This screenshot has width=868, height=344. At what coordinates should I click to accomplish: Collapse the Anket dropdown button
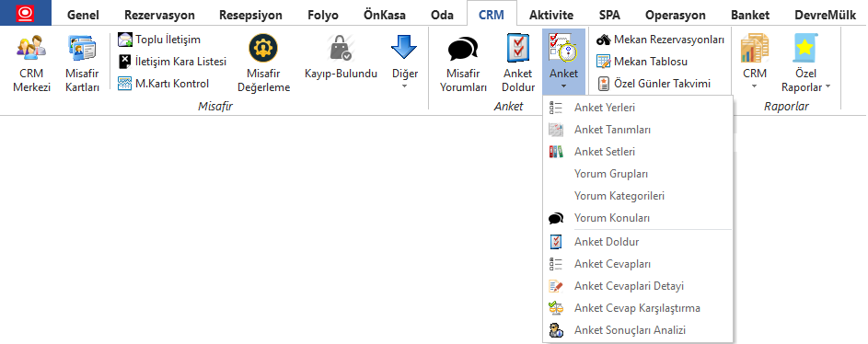pos(563,62)
